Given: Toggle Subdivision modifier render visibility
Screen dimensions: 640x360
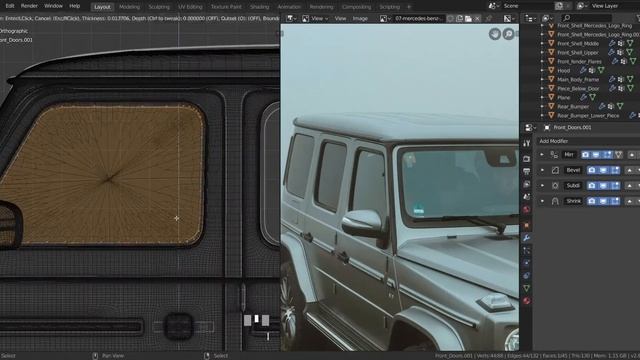Looking at the screenshot, I should [592, 185].
